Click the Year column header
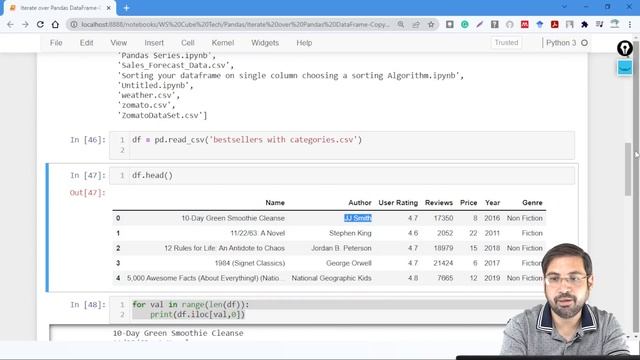This screenshot has width=640, height=360. 492,203
